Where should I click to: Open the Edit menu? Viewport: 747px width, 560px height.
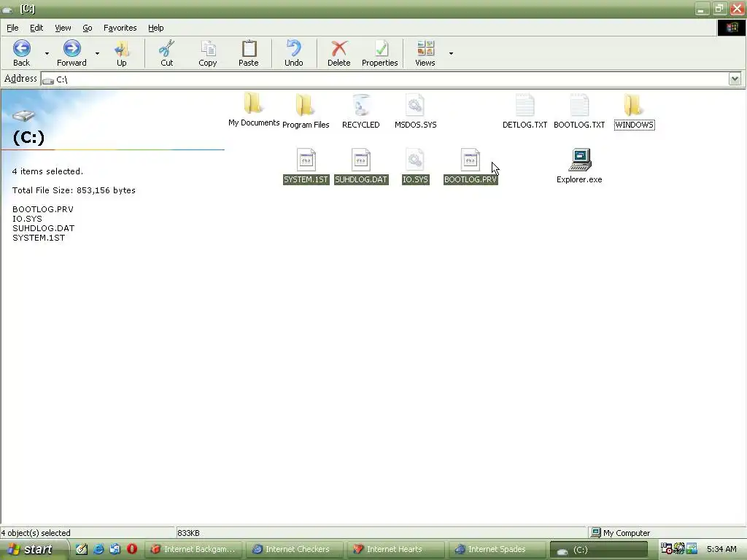(x=36, y=28)
